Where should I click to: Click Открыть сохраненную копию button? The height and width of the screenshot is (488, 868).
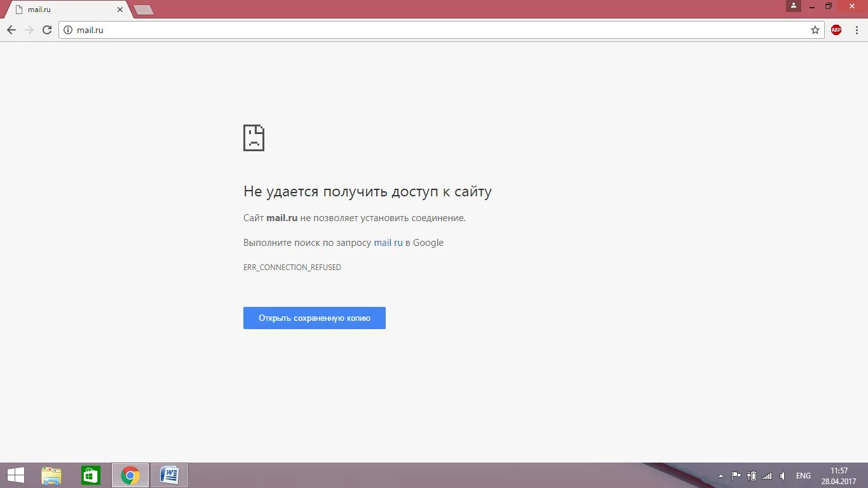click(315, 318)
